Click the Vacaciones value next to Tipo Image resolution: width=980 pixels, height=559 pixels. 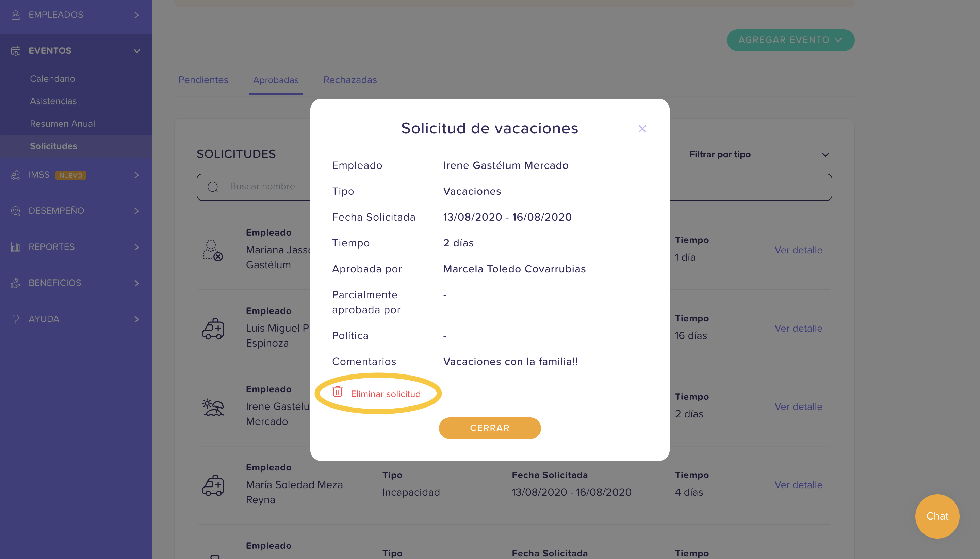[472, 191]
